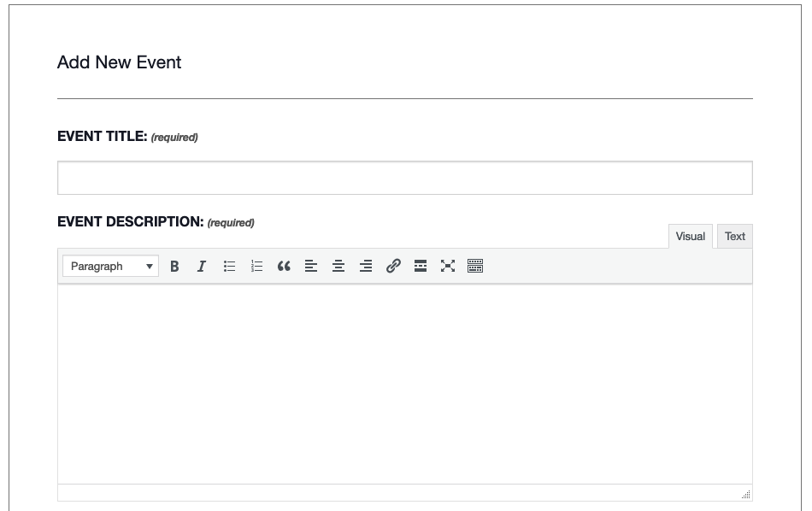
Task: Insert a numbered list
Action: click(257, 266)
